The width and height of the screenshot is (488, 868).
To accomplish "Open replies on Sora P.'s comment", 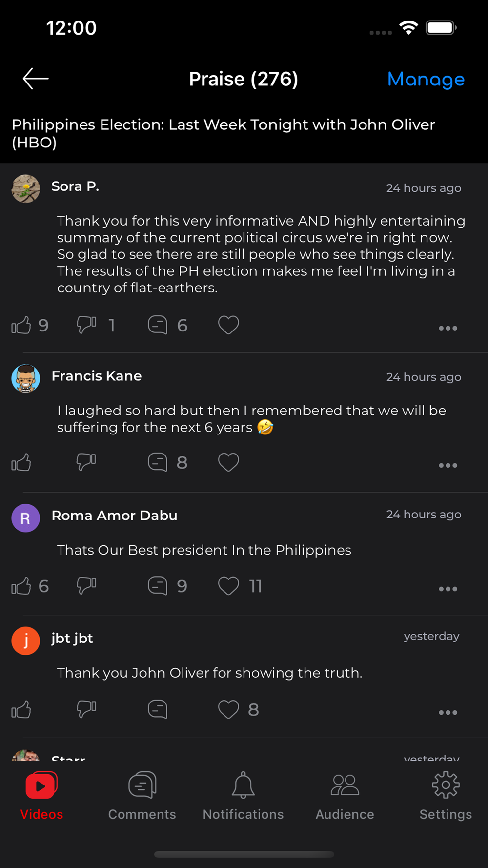I will [158, 325].
